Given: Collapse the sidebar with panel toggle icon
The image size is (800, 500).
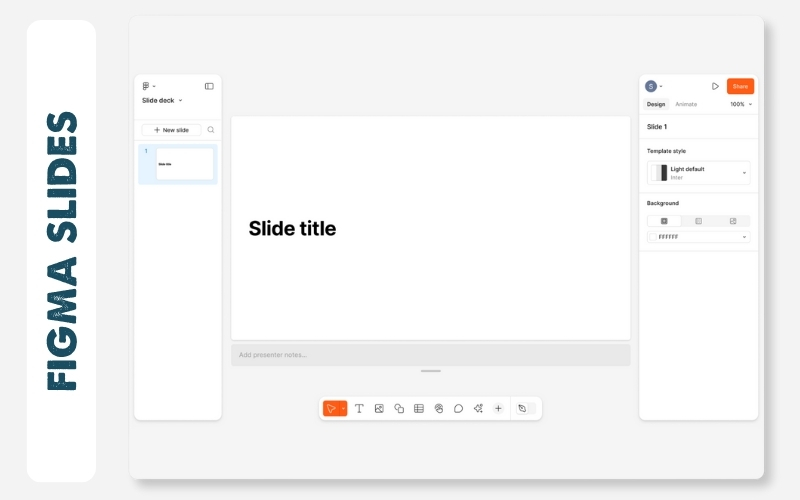Looking at the screenshot, I should click(x=209, y=86).
